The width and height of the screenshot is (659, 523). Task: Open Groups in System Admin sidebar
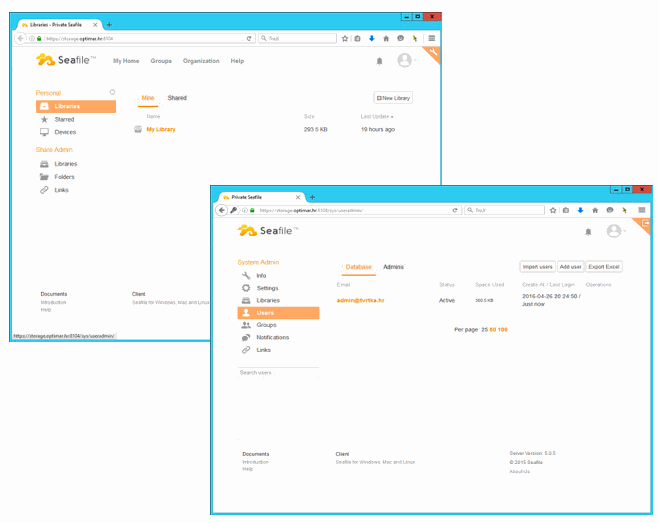click(266, 325)
